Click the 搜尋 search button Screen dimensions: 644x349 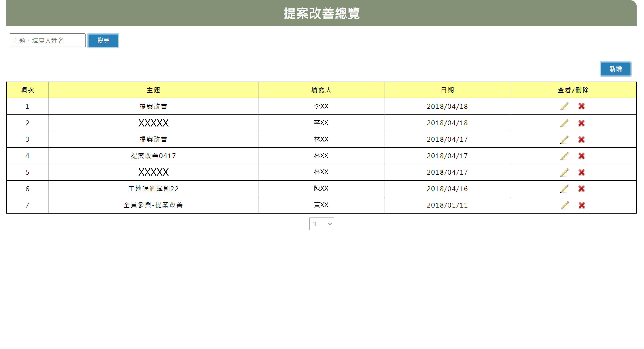tap(103, 40)
